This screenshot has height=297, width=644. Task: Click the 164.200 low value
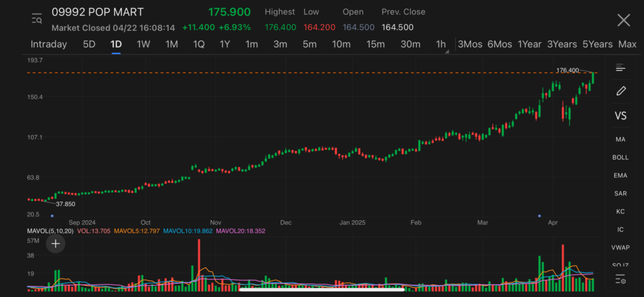point(318,28)
